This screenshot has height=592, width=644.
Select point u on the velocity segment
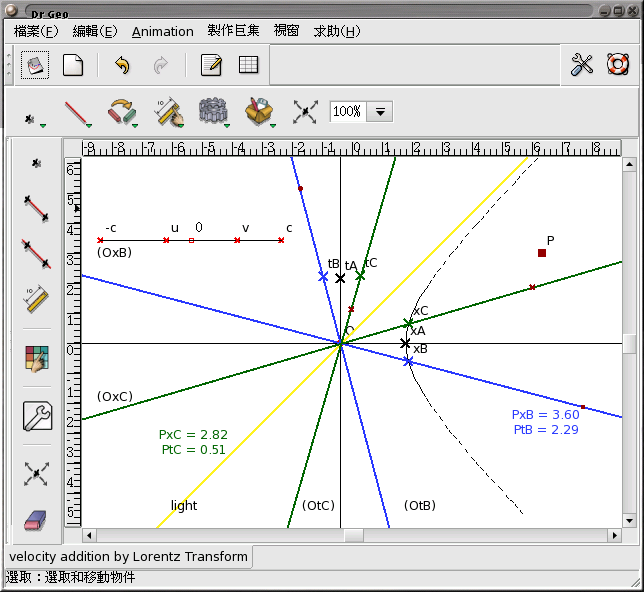point(166,240)
